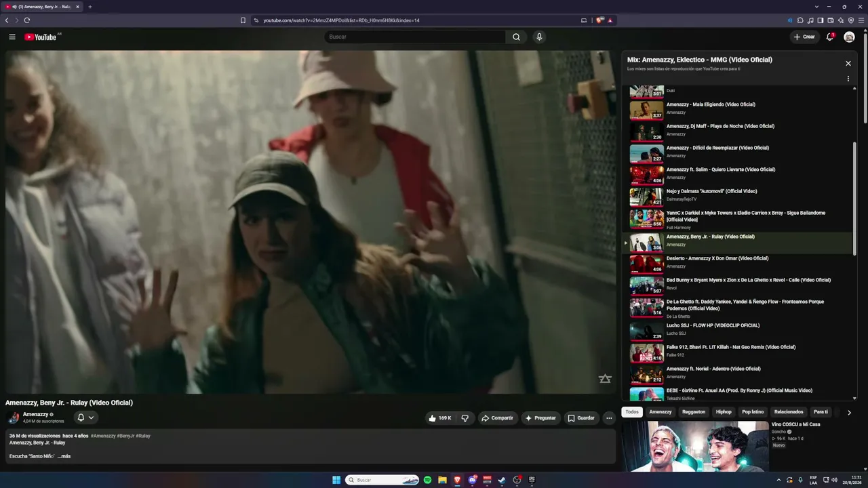Viewport: 868px width, 488px height.
Task: Open the account avatar menu
Action: [849, 37]
